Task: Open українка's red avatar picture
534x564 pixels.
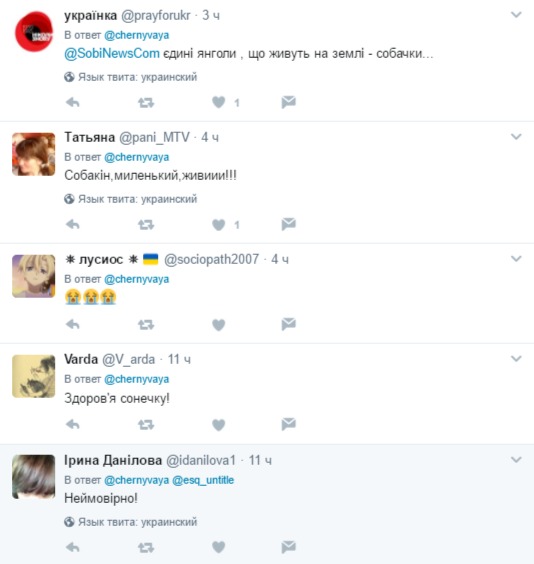Action: coord(33,32)
